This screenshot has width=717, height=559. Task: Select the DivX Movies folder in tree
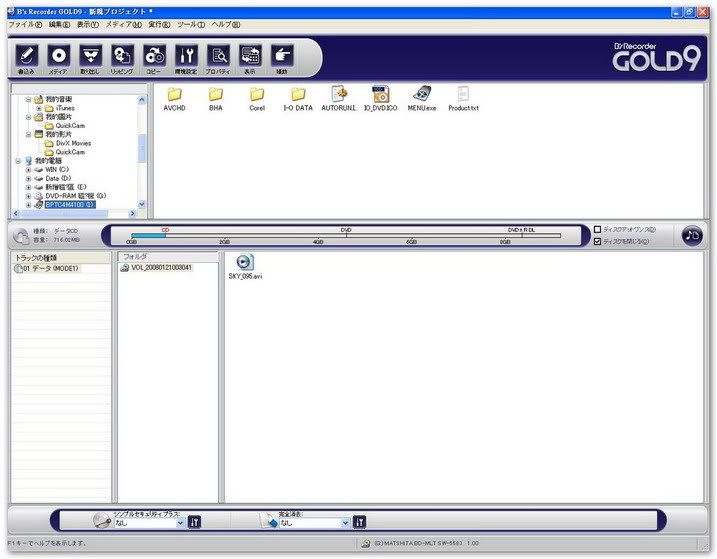coord(73,143)
